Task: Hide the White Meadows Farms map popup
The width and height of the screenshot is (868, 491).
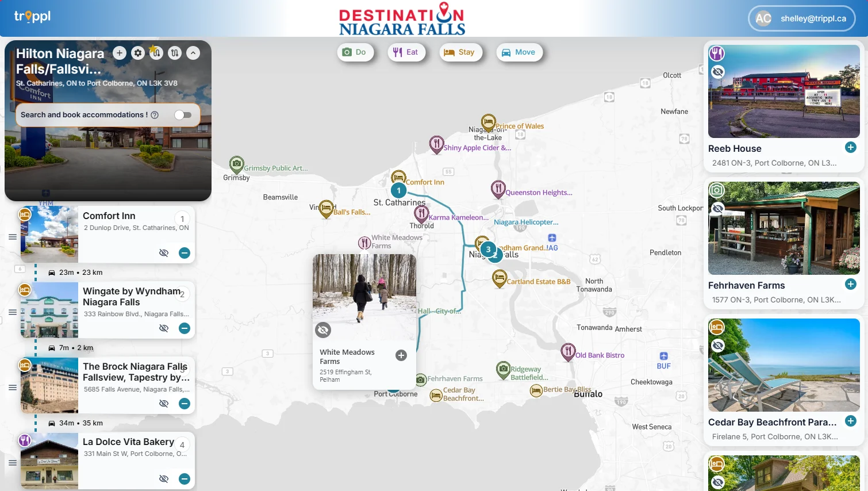Action: (323, 329)
